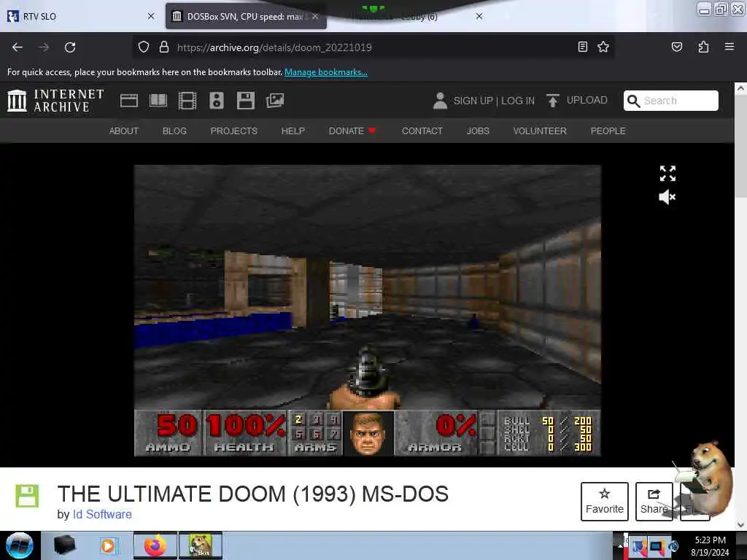Toggle reader view icon in address bar
The image size is (747, 560).
(582, 47)
